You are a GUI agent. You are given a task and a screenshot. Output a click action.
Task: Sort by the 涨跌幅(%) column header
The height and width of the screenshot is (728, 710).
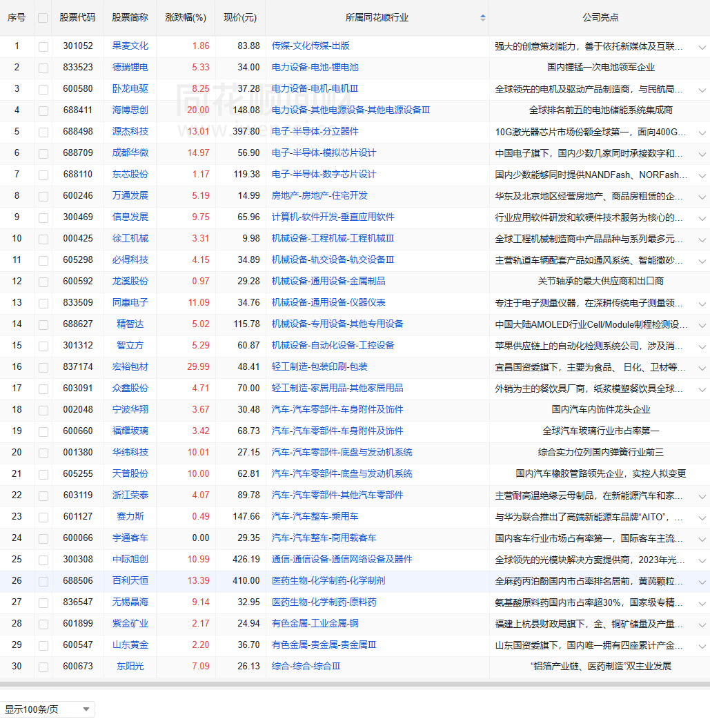coord(186,18)
